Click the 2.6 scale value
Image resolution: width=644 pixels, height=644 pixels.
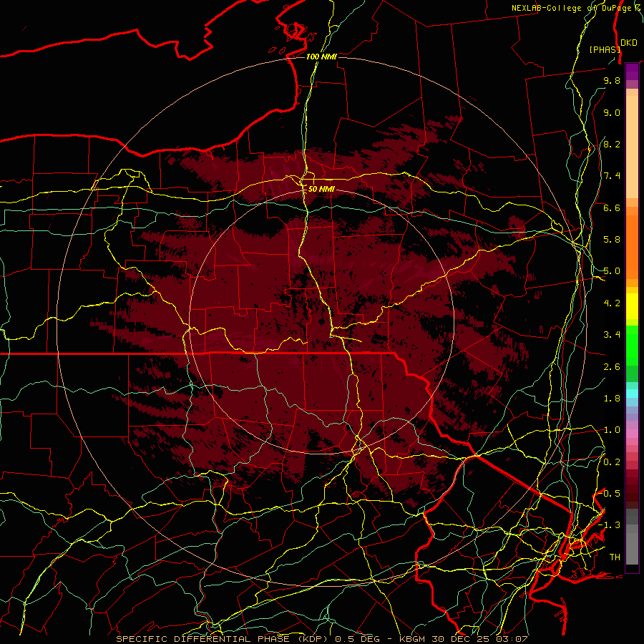(x=612, y=367)
